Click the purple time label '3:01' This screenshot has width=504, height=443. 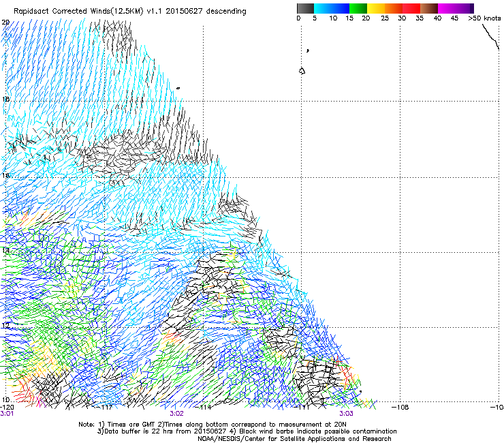[7, 414]
